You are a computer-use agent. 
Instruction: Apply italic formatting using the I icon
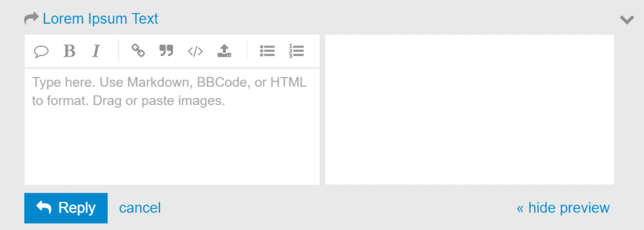point(96,51)
